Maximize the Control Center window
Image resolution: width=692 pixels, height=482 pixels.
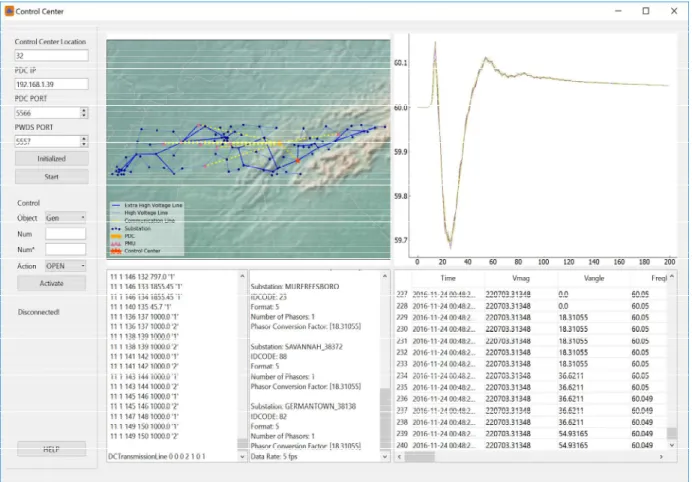(x=646, y=11)
